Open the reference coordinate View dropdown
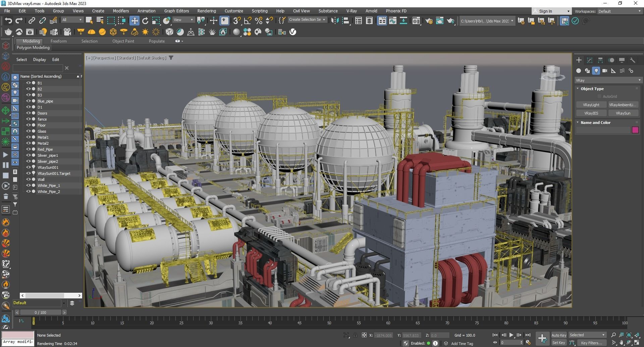 coord(183,20)
